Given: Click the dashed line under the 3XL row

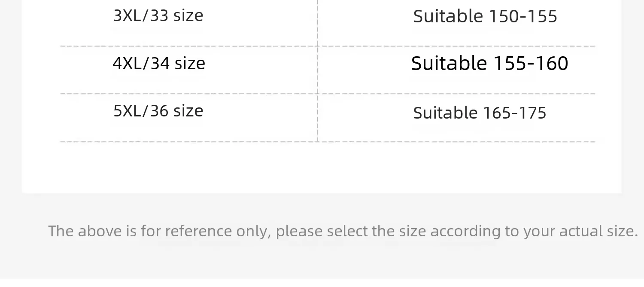Looking at the screenshot, I should (x=328, y=46).
